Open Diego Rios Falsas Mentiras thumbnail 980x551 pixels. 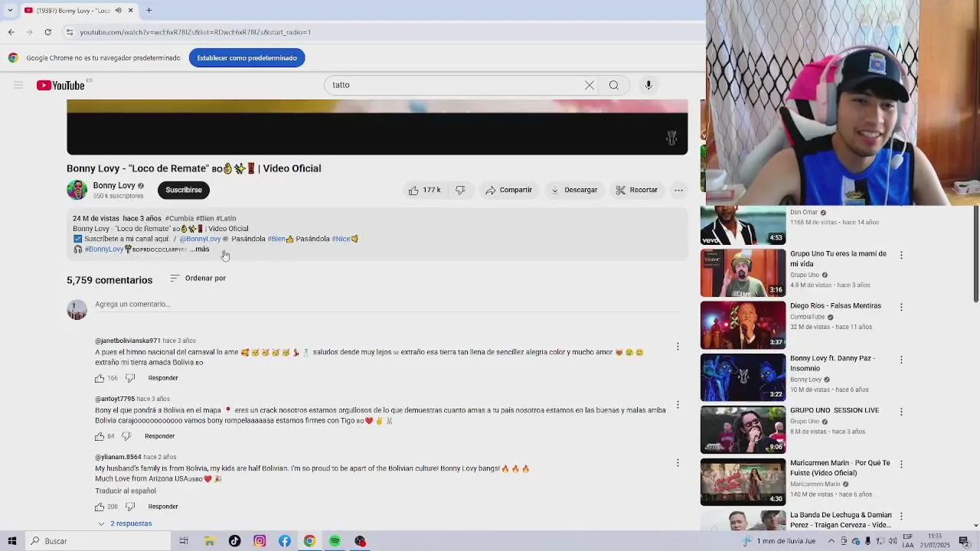tap(743, 325)
